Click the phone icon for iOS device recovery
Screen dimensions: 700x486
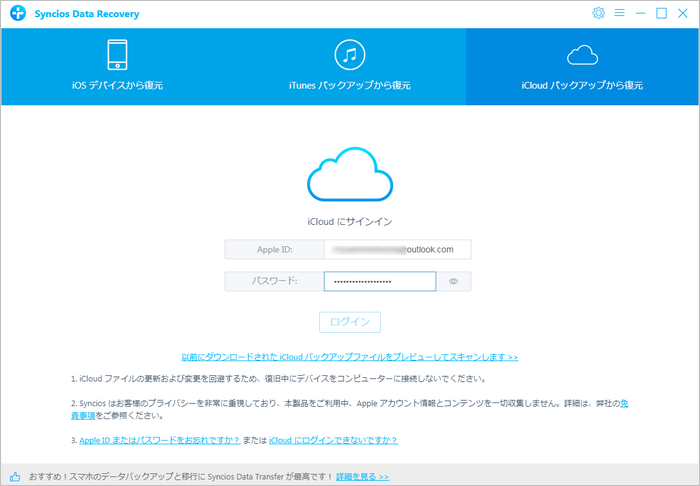tap(117, 55)
